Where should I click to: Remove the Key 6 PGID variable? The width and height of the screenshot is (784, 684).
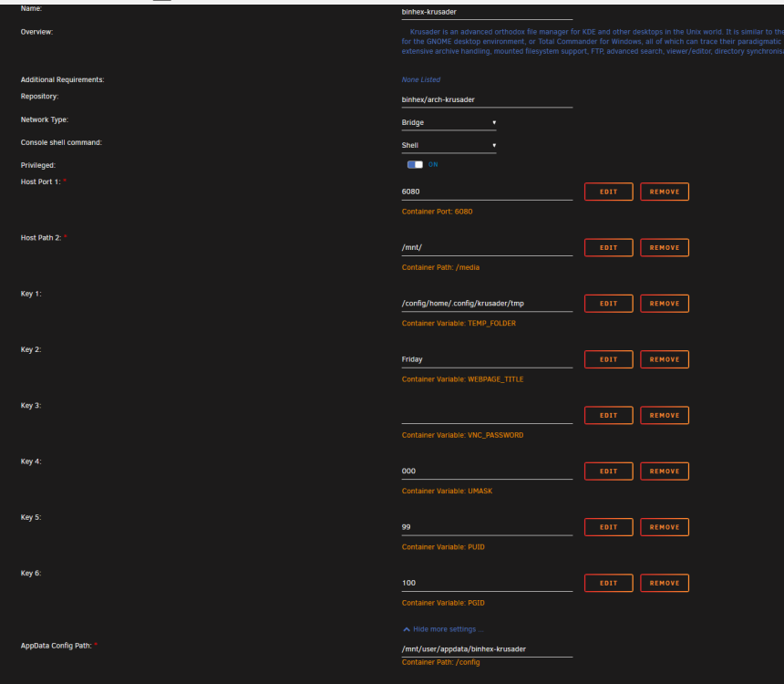click(665, 584)
